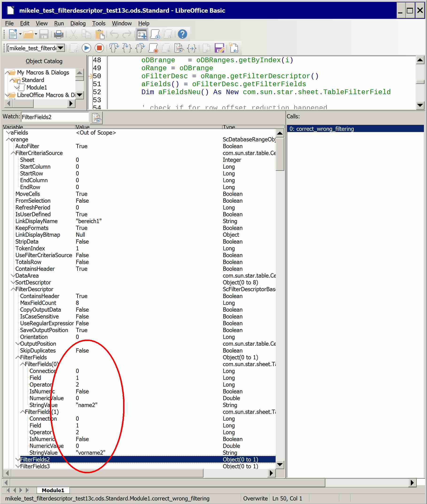The image size is (427, 504).
Task: Click the Object Catalog scroll-right arrow
Action: (71, 103)
